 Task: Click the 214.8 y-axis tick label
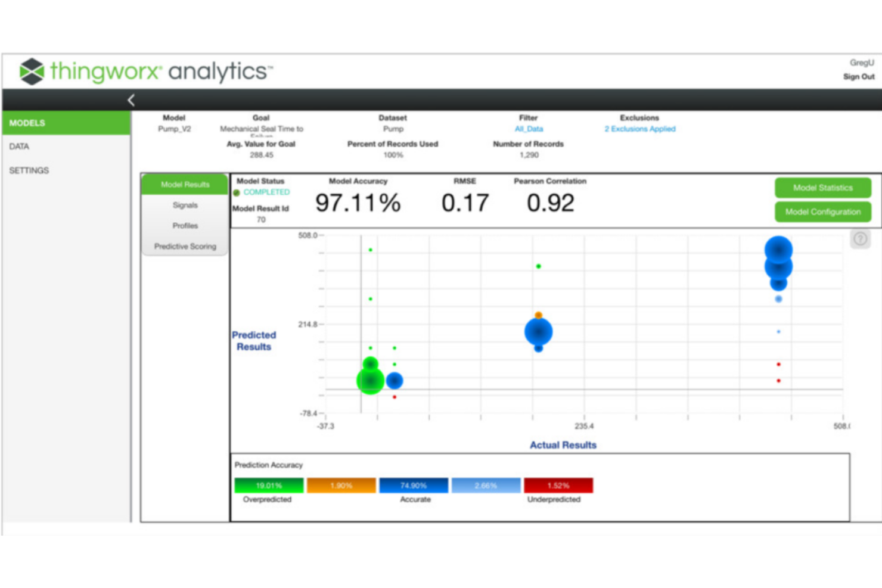click(308, 324)
